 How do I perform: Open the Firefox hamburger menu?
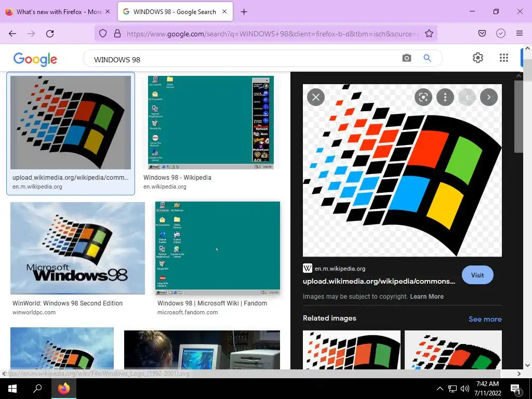520,33
